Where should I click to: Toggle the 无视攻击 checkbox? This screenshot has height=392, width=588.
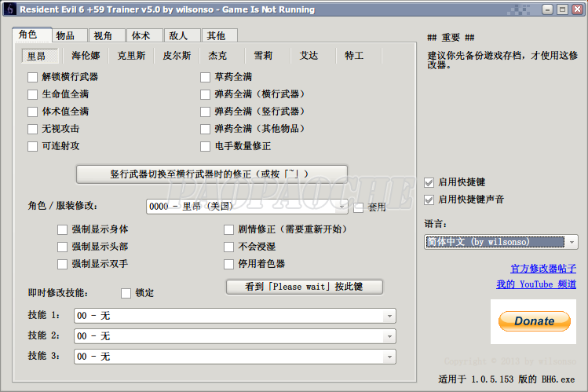[x=33, y=129]
